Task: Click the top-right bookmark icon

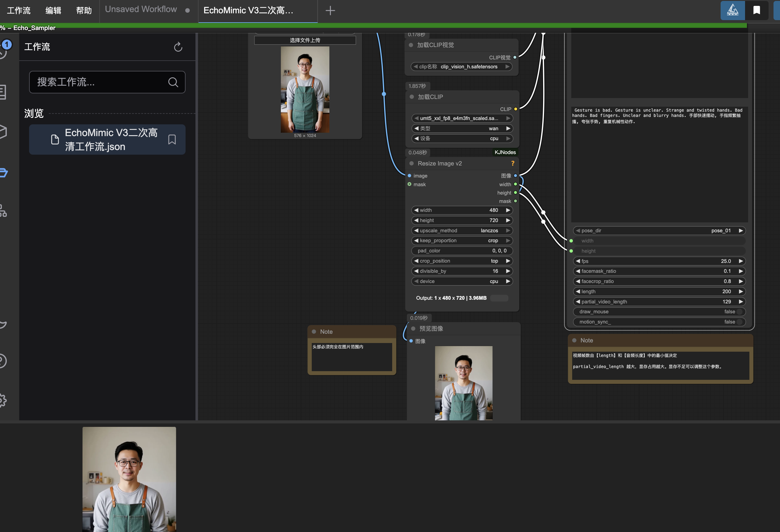Action: pyautogui.click(x=756, y=11)
